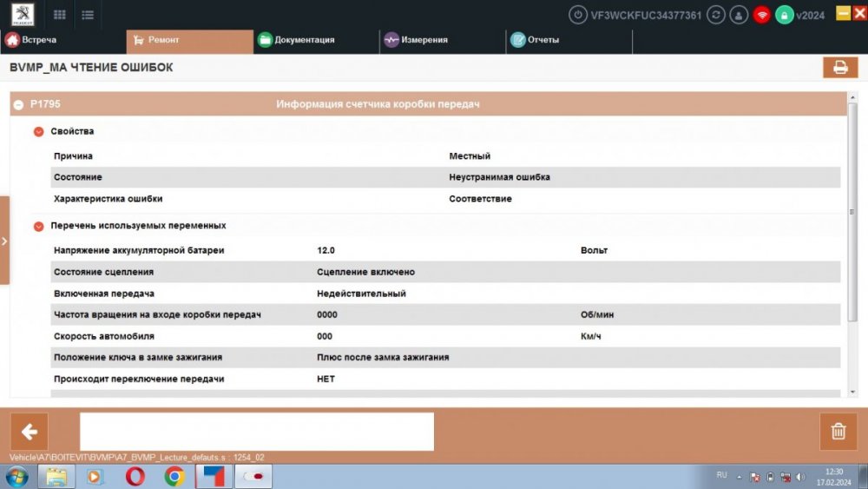The width and height of the screenshot is (868, 489).
Task: Click the 12.0 voltage value
Action: [x=325, y=250]
